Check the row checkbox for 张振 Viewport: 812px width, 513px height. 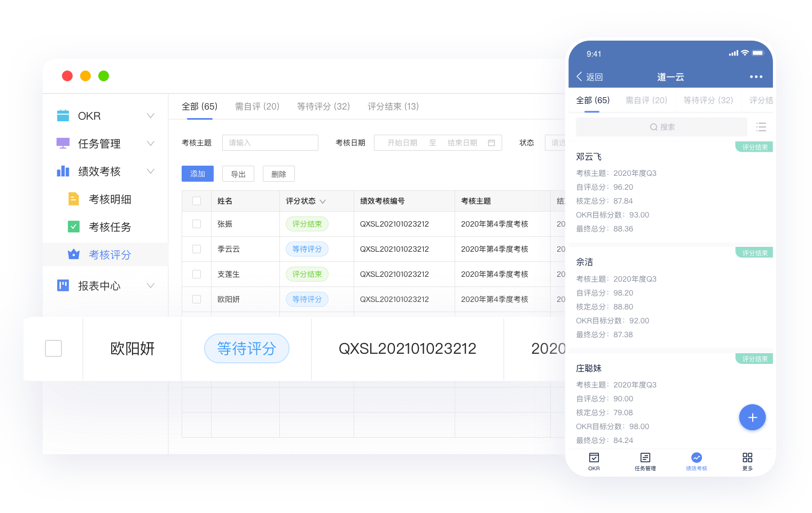[x=197, y=224]
